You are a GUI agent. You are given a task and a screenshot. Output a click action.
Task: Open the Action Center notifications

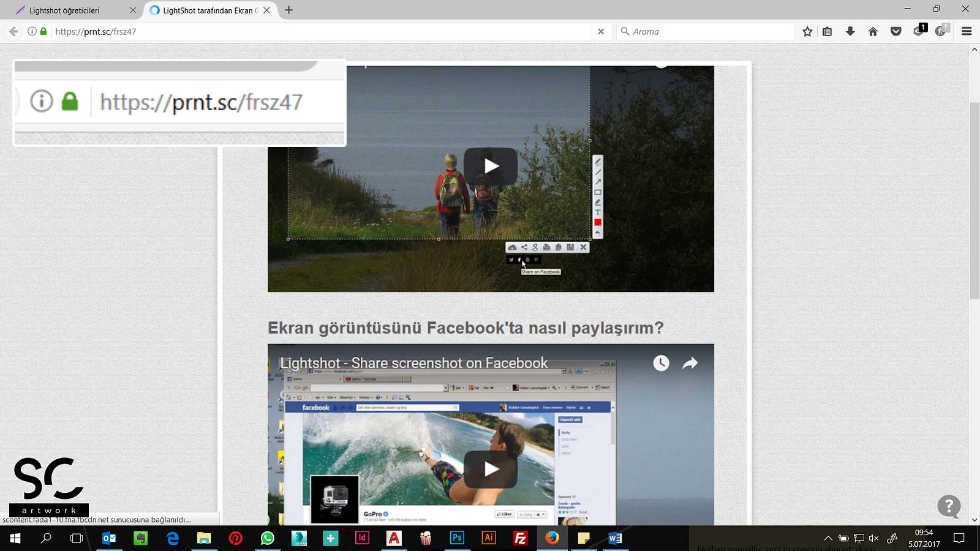click(x=959, y=538)
